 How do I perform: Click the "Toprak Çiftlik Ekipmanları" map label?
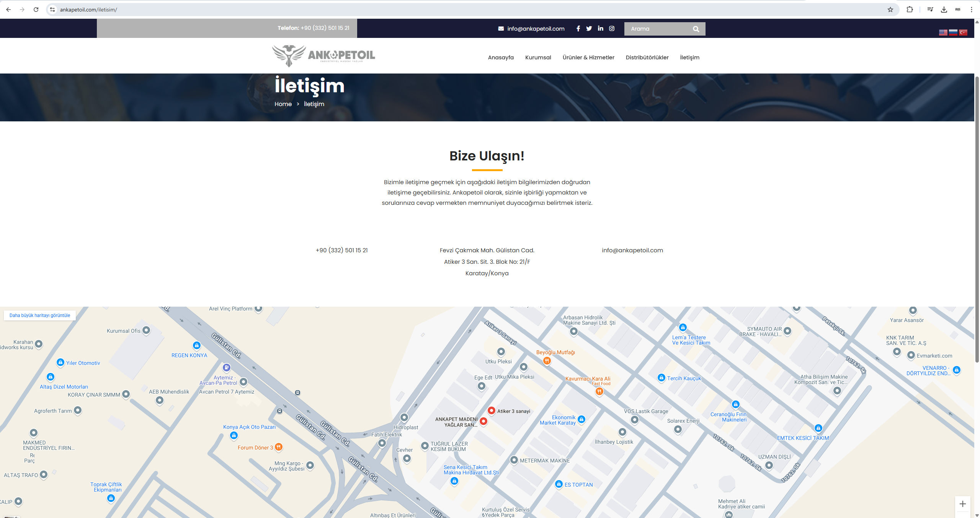click(106, 487)
